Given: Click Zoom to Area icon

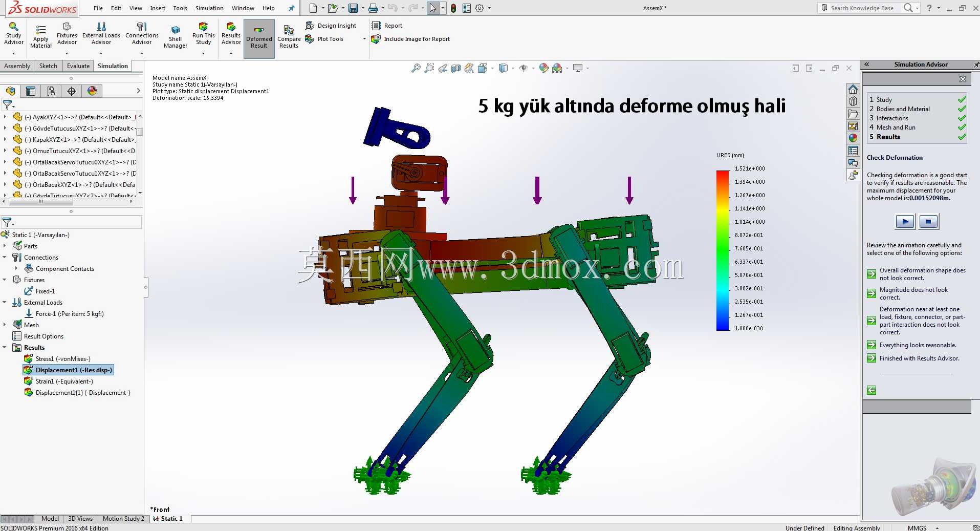Looking at the screenshot, I should click(429, 68).
